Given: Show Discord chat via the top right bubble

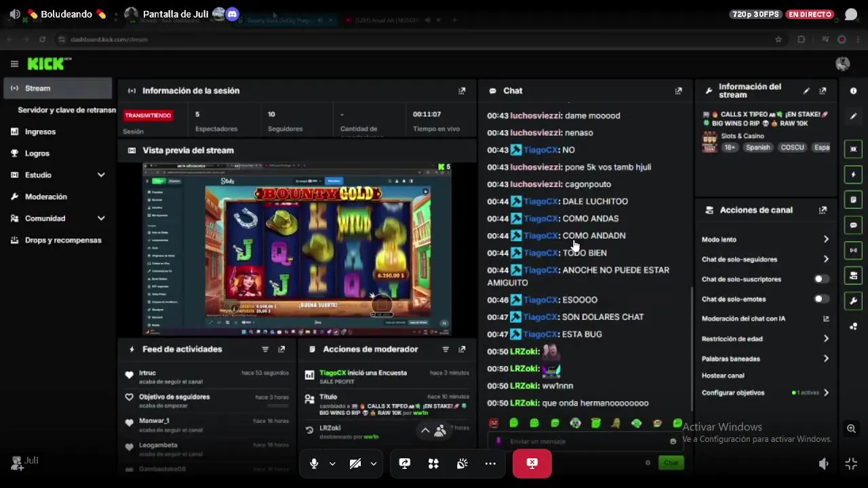Looking at the screenshot, I should click(850, 14).
